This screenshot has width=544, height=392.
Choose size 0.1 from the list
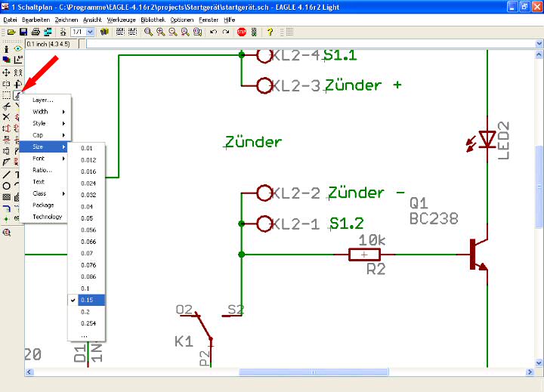(x=86, y=289)
